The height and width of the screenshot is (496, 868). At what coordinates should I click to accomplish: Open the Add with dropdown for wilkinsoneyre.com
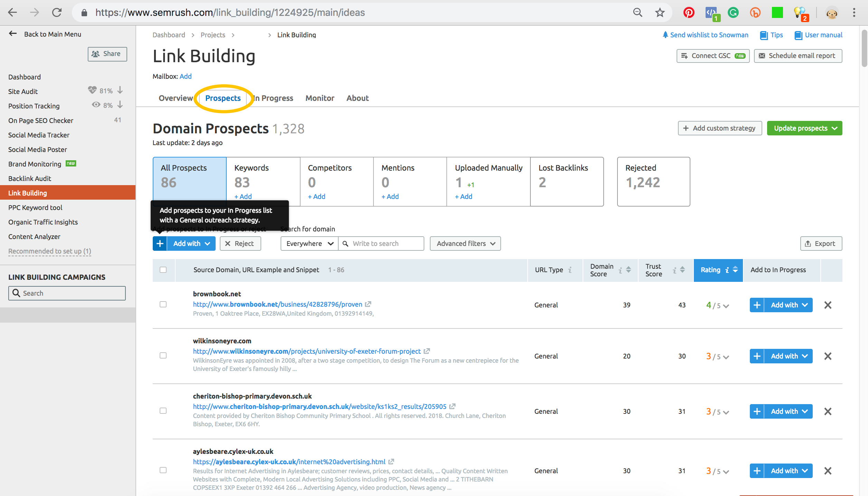click(789, 356)
